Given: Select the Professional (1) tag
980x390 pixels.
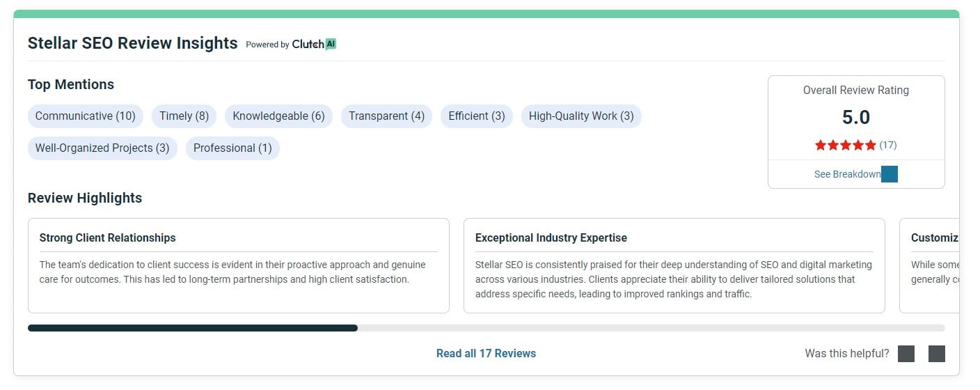Looking at the screenshot, I should coord(232,148).
